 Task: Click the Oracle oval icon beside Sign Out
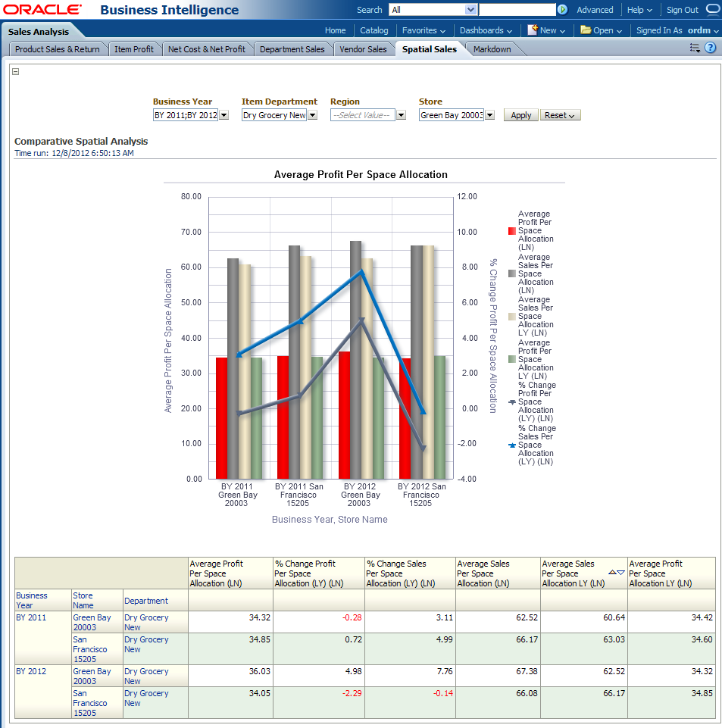[x=713, y=10]
